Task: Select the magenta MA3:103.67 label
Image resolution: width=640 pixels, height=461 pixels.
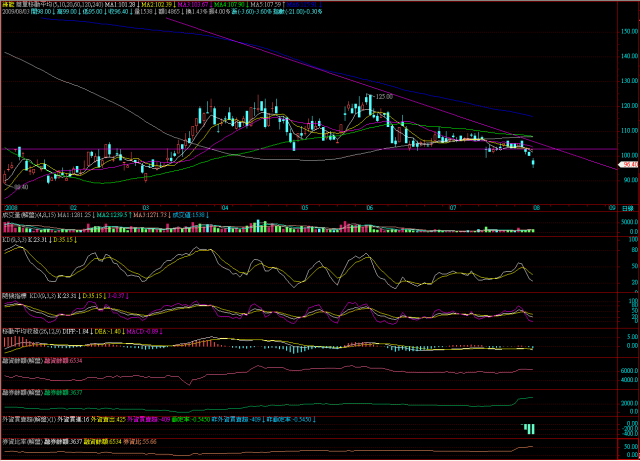Action: (x=193, y=4)
